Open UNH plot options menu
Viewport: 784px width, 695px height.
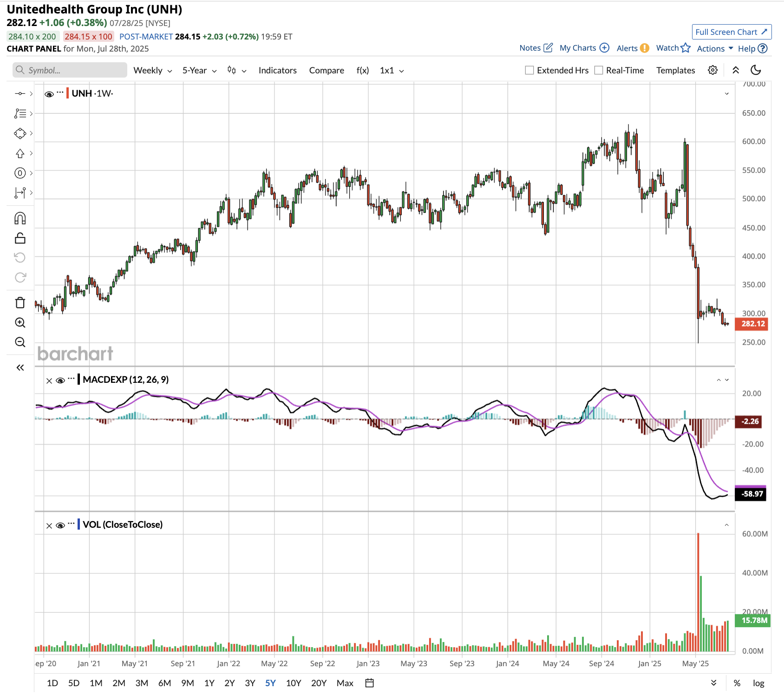point(60,92)
